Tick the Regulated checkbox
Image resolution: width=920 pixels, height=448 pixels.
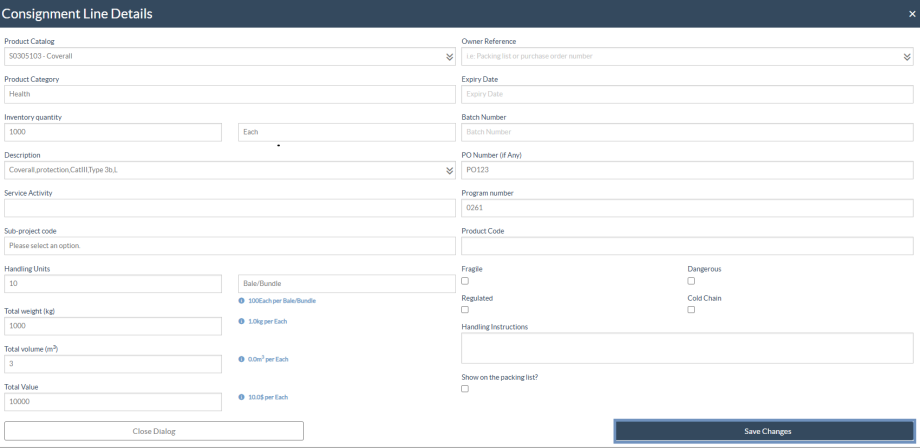[x=465, y=310]
